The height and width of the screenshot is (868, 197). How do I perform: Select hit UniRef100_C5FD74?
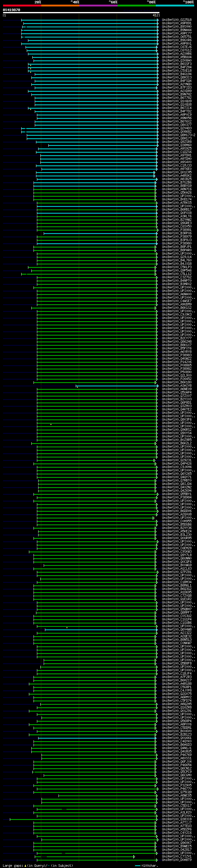[177, 700]
